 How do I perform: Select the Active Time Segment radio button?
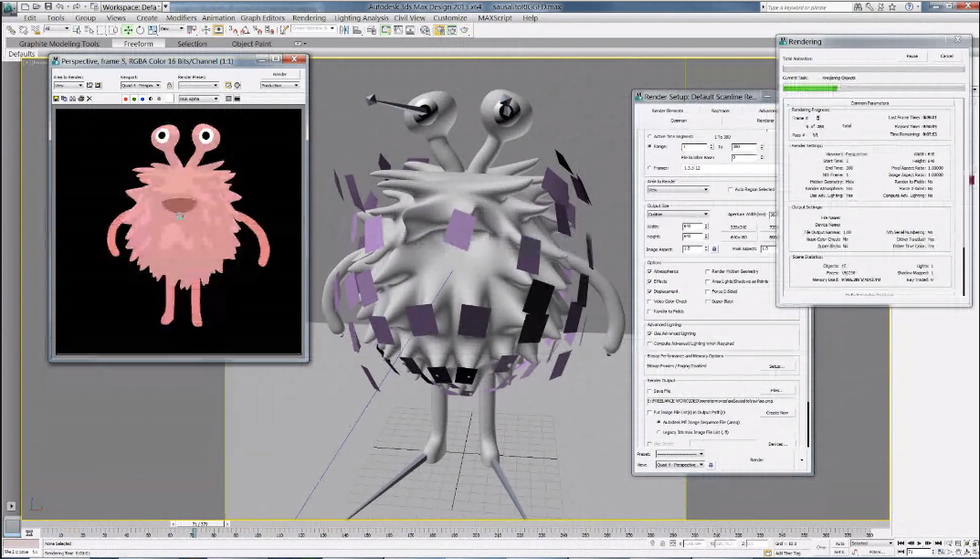[x=649, y=136]
